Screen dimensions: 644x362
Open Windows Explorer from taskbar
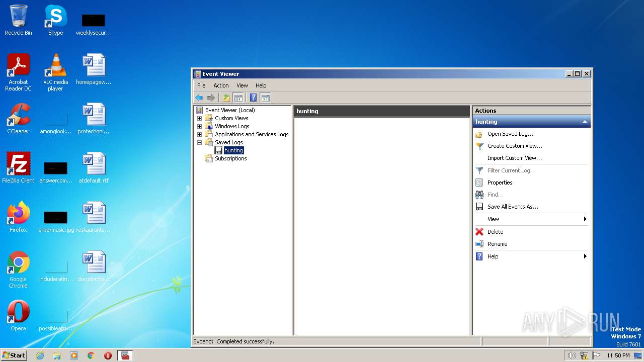(x=57, y=355)
